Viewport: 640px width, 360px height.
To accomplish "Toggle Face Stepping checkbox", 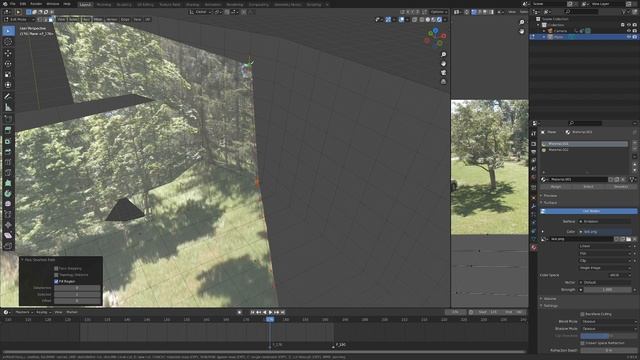I will point(56,269).
